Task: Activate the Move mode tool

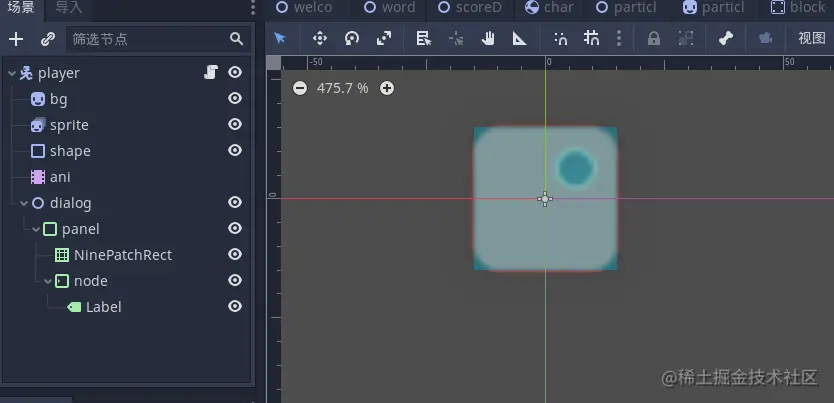Action: tap(320, 38)
